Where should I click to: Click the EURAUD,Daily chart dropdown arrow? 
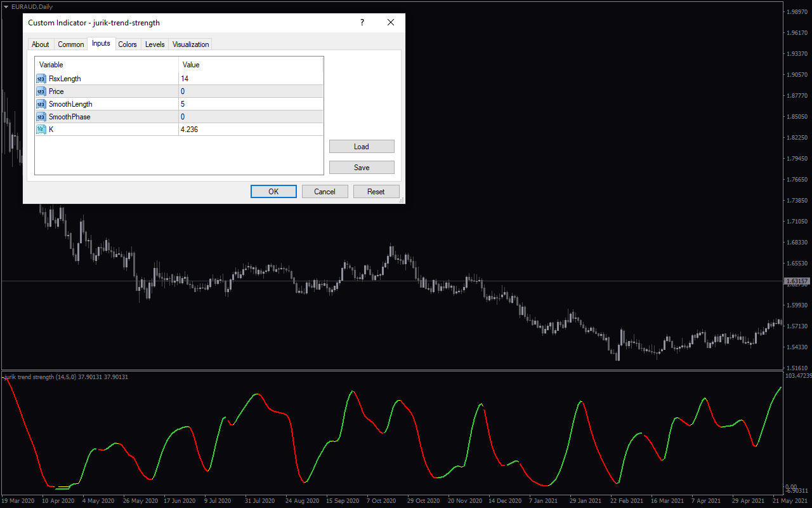pyautogui.click(x=6, y=6)
